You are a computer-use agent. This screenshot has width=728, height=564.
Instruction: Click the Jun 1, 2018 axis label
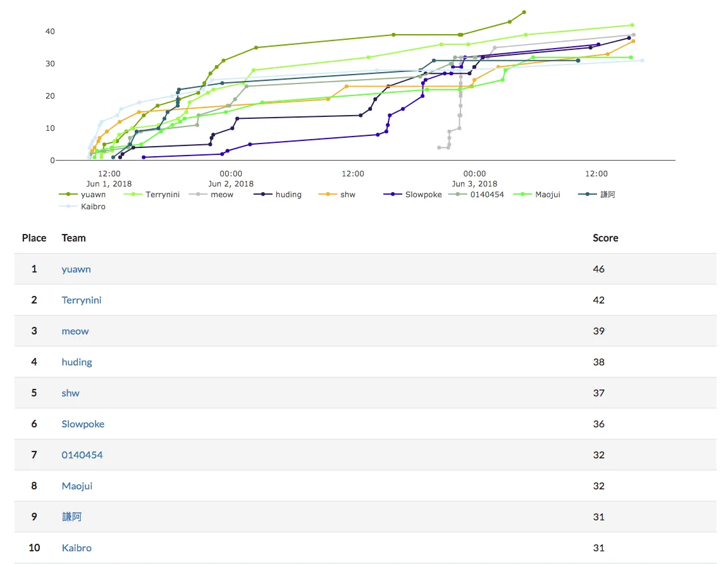click(109, 184)
